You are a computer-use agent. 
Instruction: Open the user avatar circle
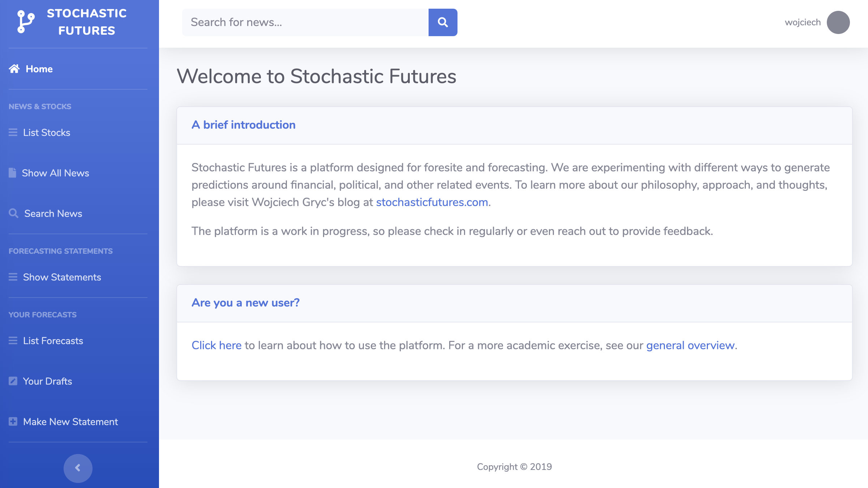838,22
